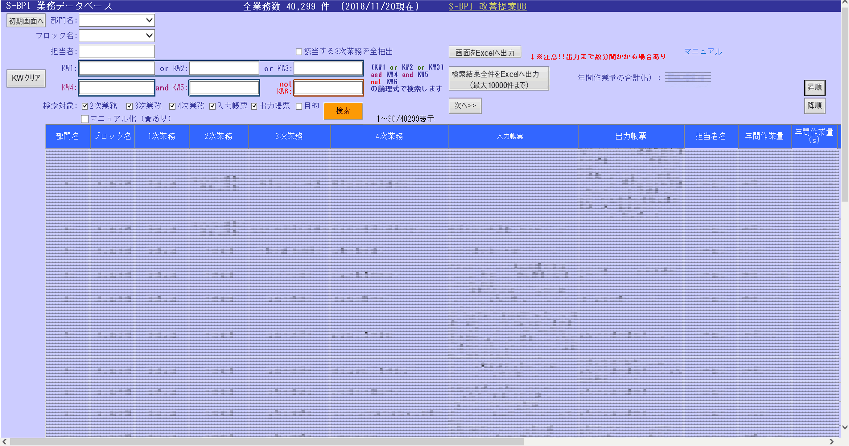Open the マニュアル link

703,51
